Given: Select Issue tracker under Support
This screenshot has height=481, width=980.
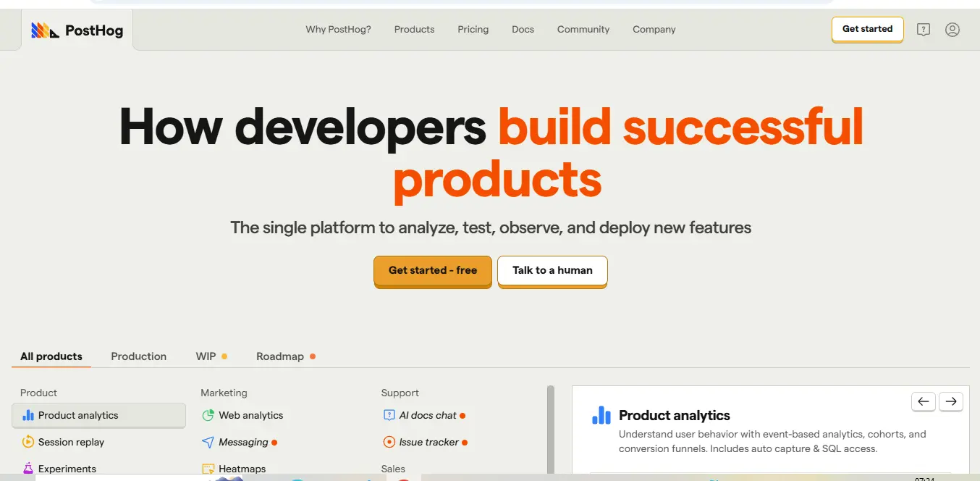Looking at the screenshot, I should click(429, 442).
